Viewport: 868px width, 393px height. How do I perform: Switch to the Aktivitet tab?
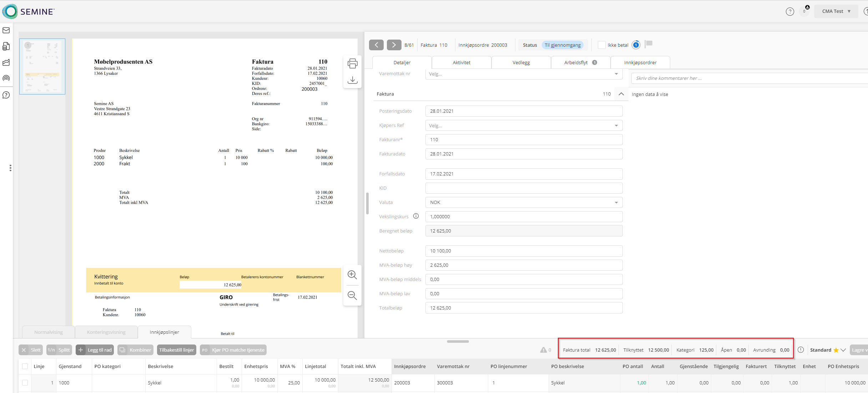461,62
